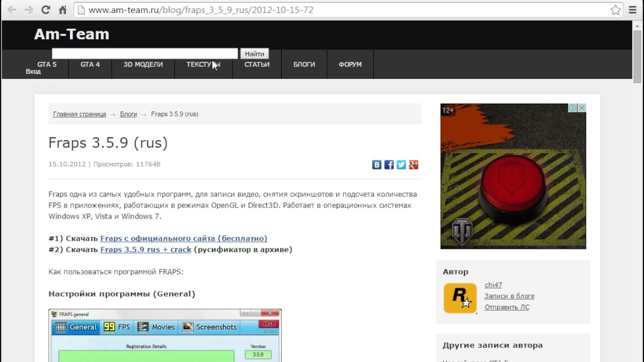Open the 3D МОДЕЛИ menu item
The width and height of the screenshot is (644, 362).
pyautogui.click(x=143, y=64)
